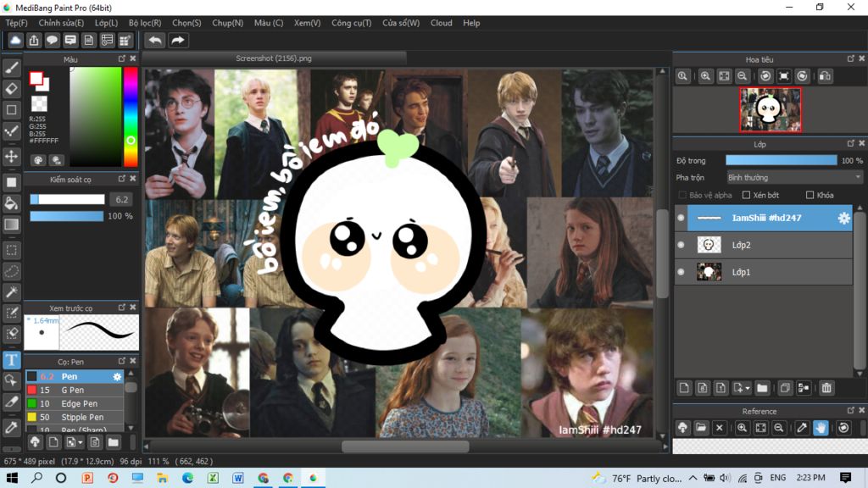
Task: Select the Brush tool
Action: point(11,68)
